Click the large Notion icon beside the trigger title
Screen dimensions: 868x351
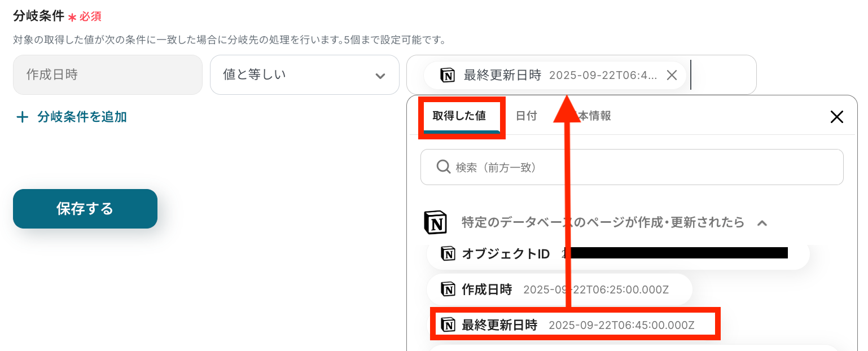tap(435, 222)
